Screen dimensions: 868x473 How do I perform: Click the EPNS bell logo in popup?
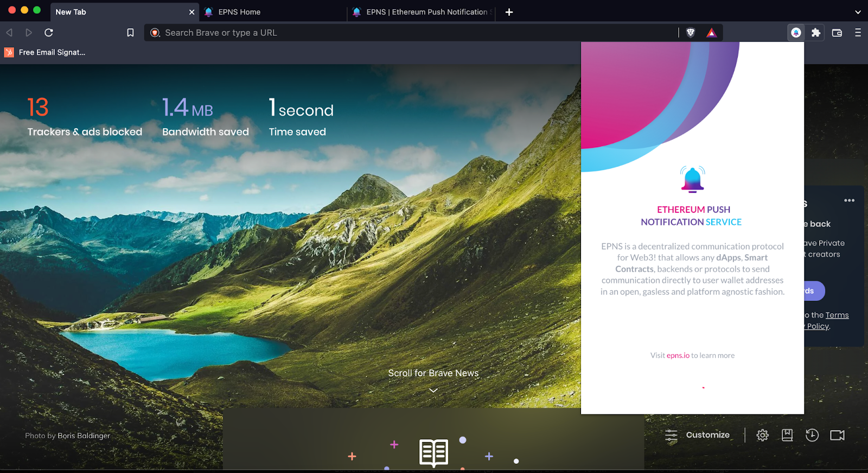[x=692, y=179]
